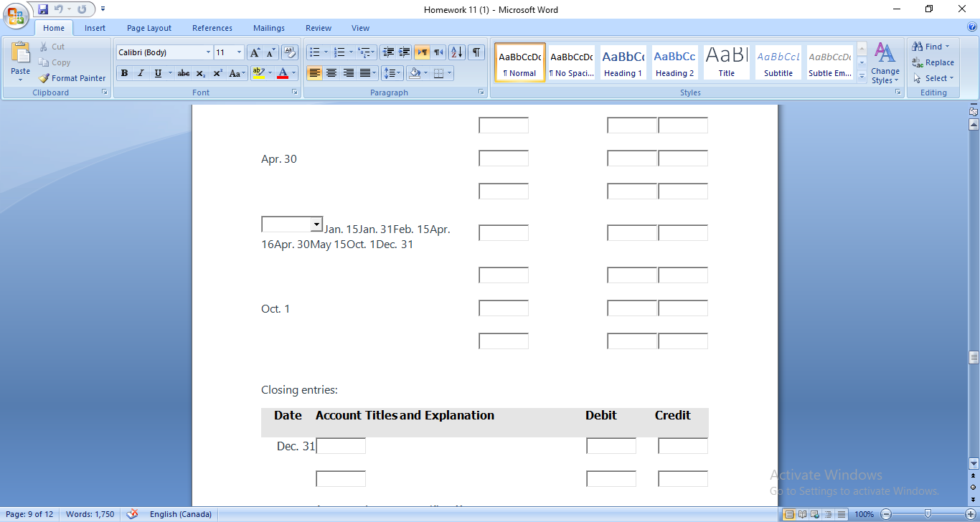Expand the Styles gallery
This screenshot has height=522, width=980.
862,77
